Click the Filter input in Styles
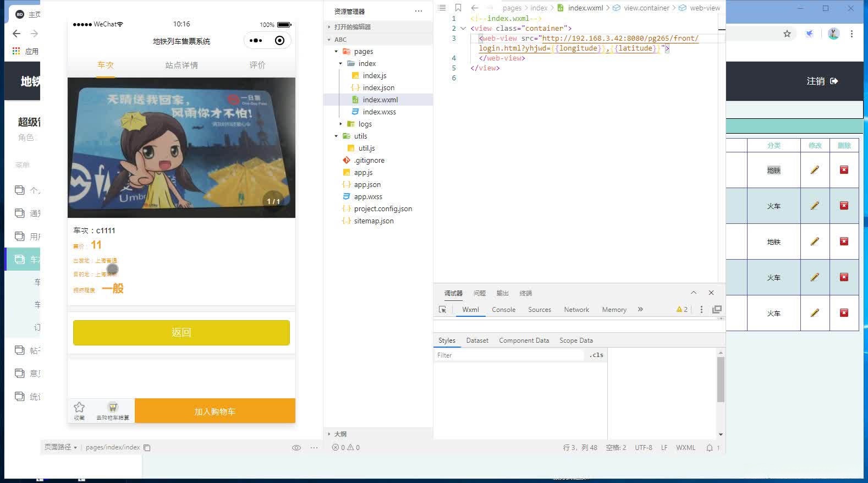The image size is (868, 483). 509,355
